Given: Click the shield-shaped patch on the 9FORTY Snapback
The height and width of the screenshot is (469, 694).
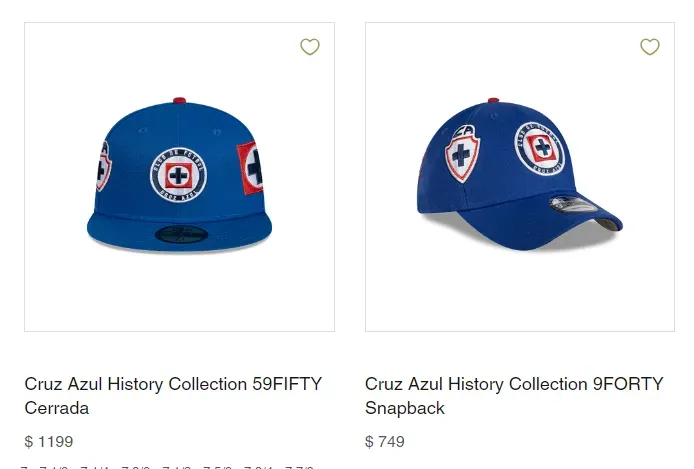Looking at the screenshot, I should (x=461, y=157).
